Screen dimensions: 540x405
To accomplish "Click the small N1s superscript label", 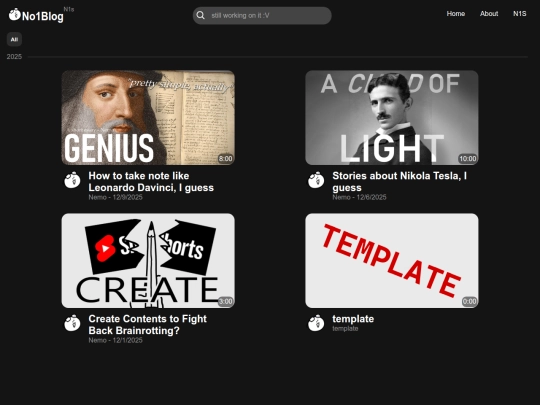I will pos(69,9).
